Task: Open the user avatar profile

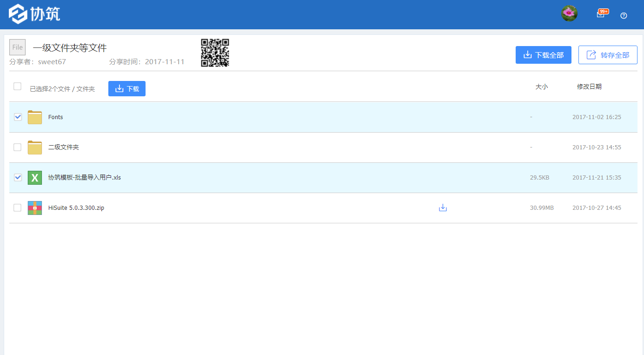Action: (x=569, y=14)
